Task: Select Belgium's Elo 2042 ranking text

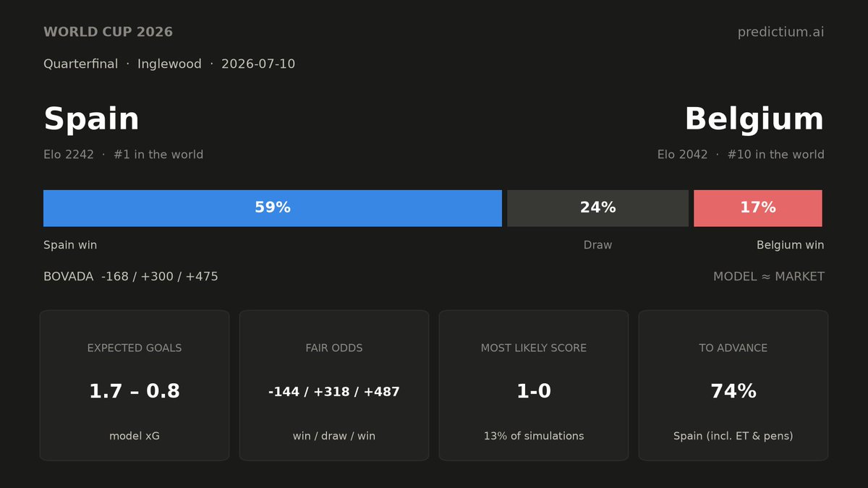Action: tap(741, 155)
